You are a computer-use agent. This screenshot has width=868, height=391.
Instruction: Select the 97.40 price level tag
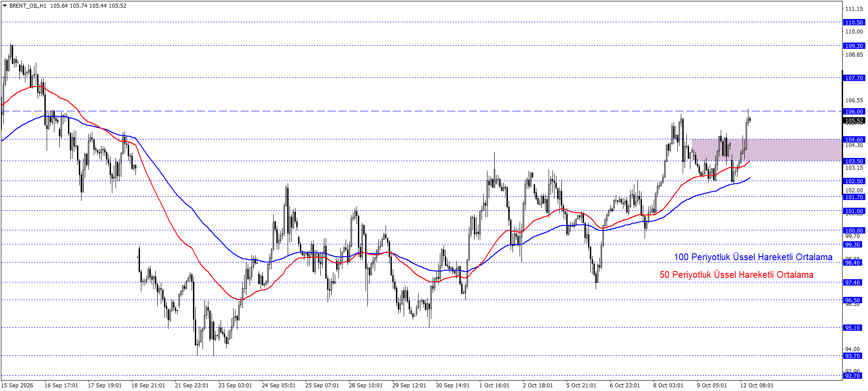point(852,282)
